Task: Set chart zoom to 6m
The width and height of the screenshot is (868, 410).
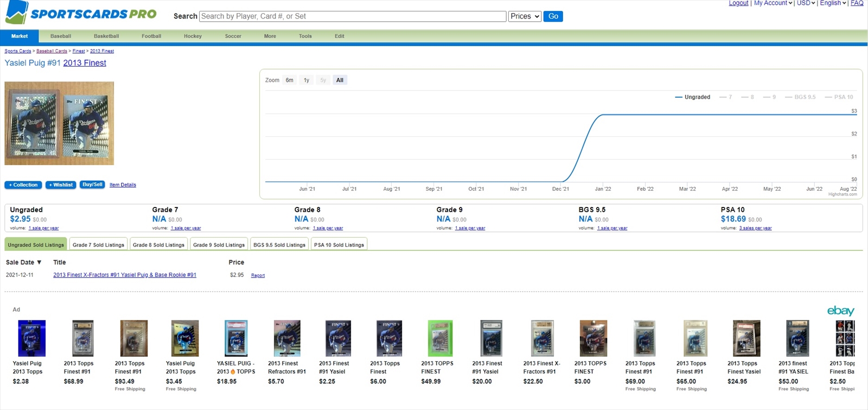Action: point(290,80)
